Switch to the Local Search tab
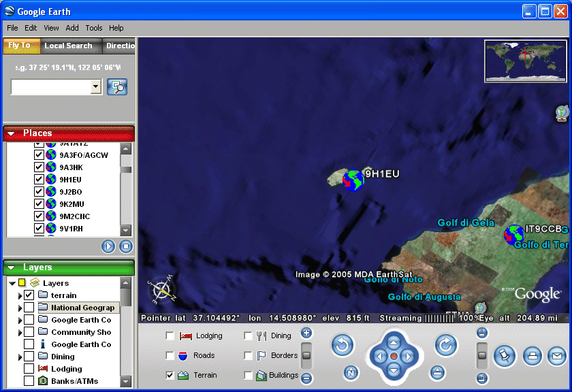572x392 pixels. pos(68,46)
